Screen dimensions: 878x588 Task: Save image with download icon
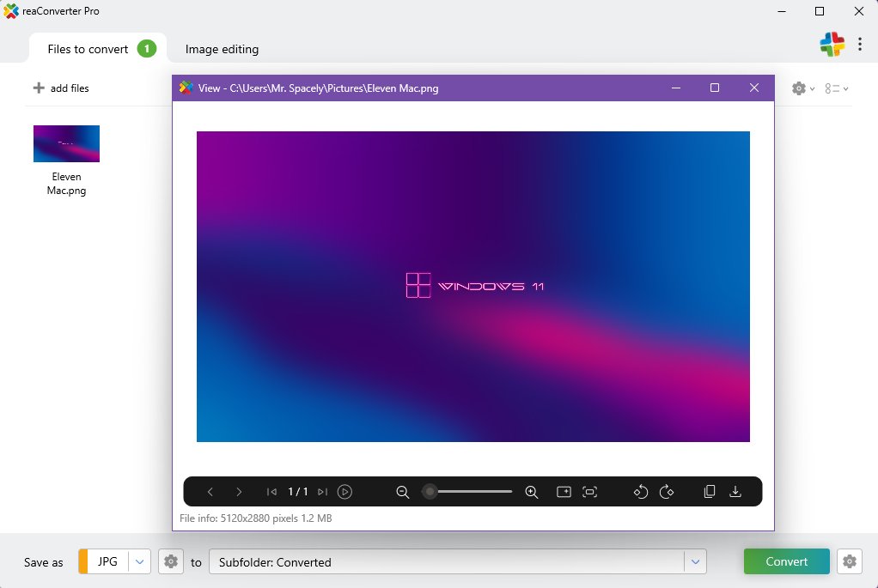[x=735, y=492]
